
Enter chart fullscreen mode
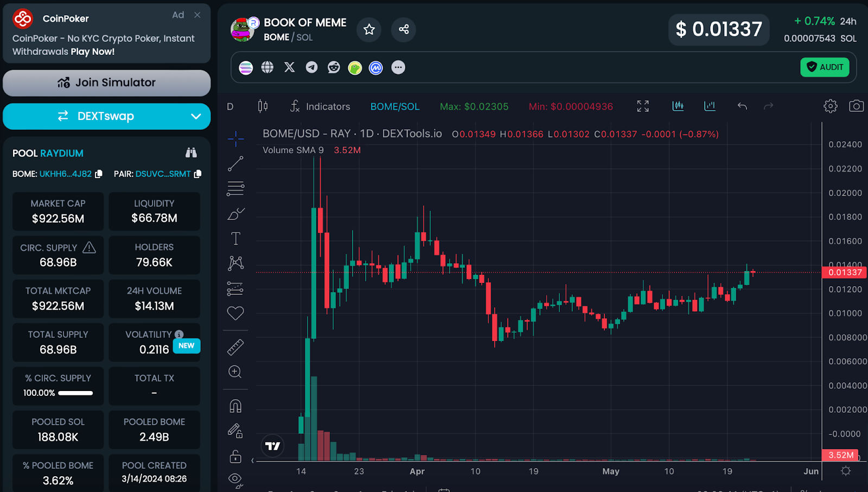(x=643, y=106)
